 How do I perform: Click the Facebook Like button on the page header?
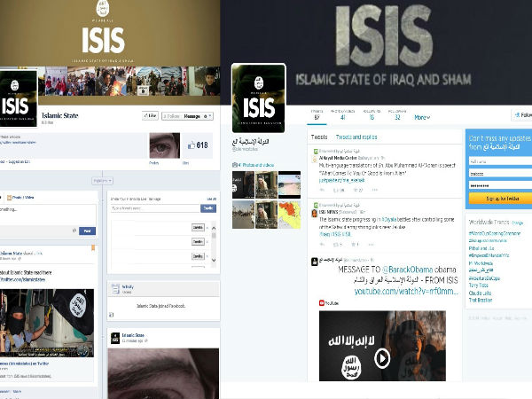pyautogui.click(x=149, y=115)
